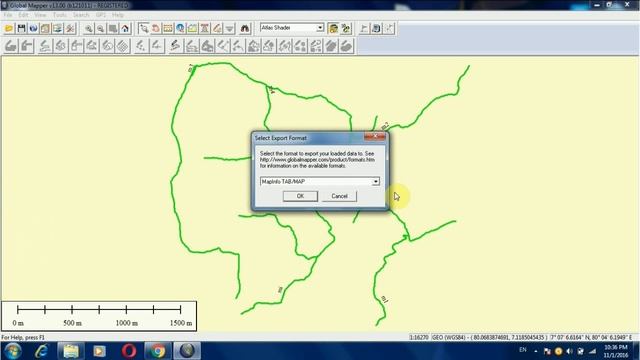Open the Tools menu
This screenshot has height=360, width=640.
coord(60,15)
